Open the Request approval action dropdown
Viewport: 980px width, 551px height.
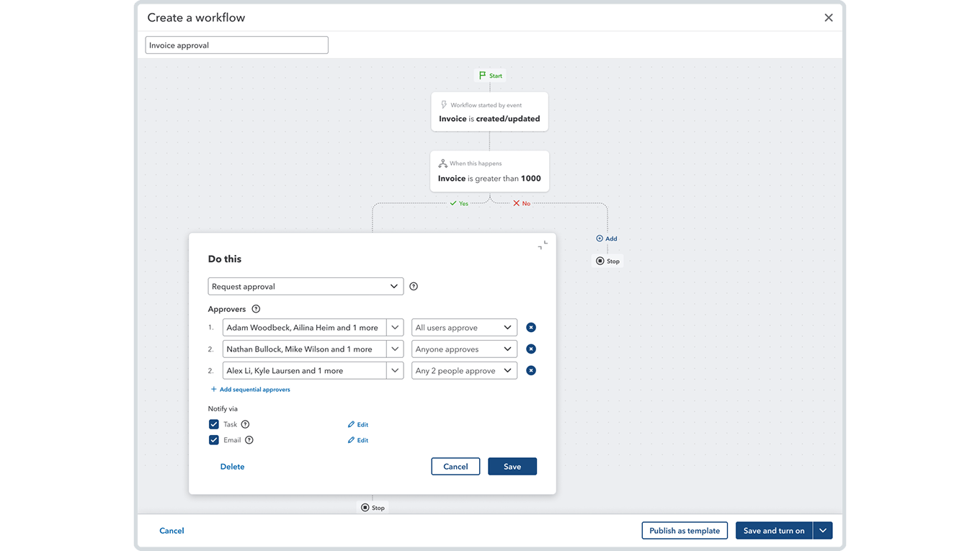click(x=306, y=287)
